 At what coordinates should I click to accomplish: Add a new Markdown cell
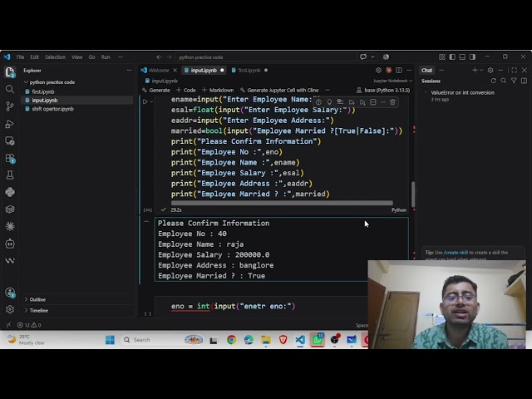218,91
